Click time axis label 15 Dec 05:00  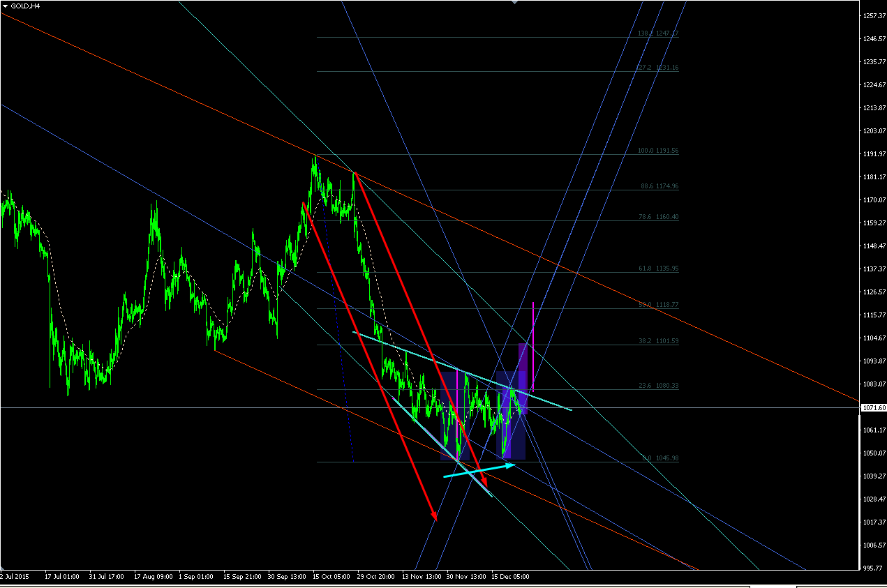(x=510, y=577)
